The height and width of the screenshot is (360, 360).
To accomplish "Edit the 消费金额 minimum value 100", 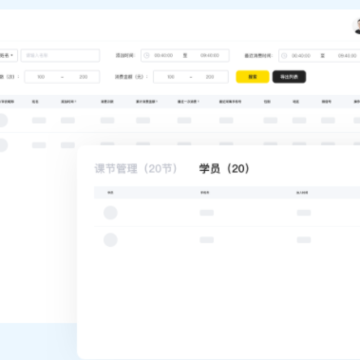I will pyautogui.click(x=171, y=77).
